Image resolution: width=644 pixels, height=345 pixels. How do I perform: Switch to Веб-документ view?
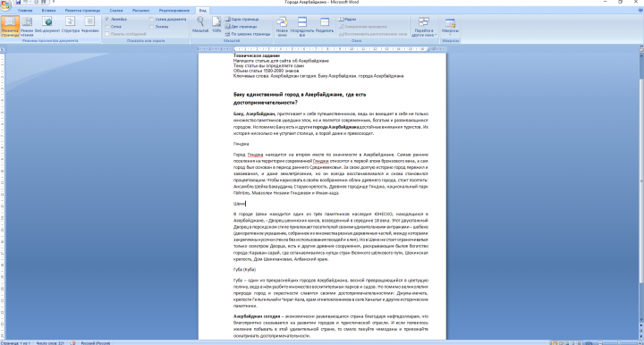47,25
